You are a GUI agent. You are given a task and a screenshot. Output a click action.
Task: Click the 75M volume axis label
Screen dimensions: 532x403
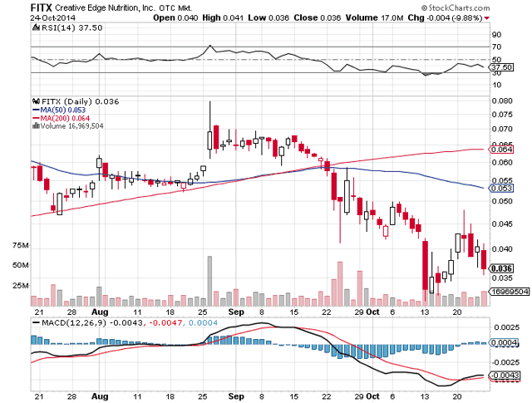20,245
